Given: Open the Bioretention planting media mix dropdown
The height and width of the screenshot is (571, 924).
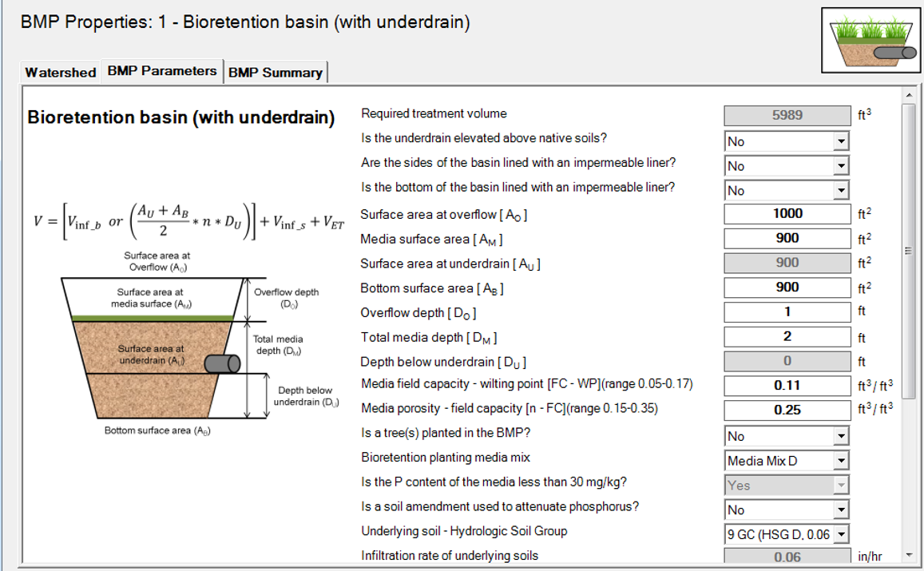Looking at the screenshot, I should point(839,461).
